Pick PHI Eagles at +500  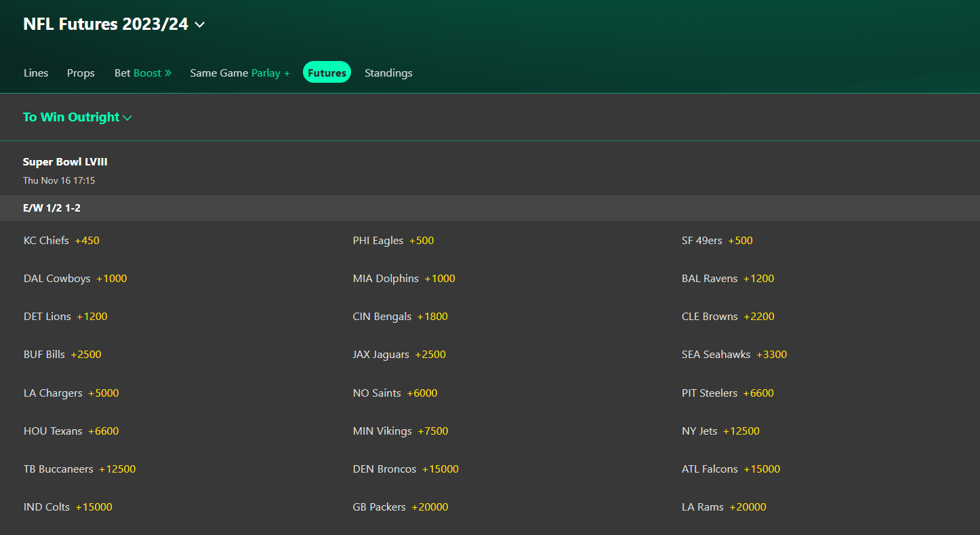pos(393,241)
